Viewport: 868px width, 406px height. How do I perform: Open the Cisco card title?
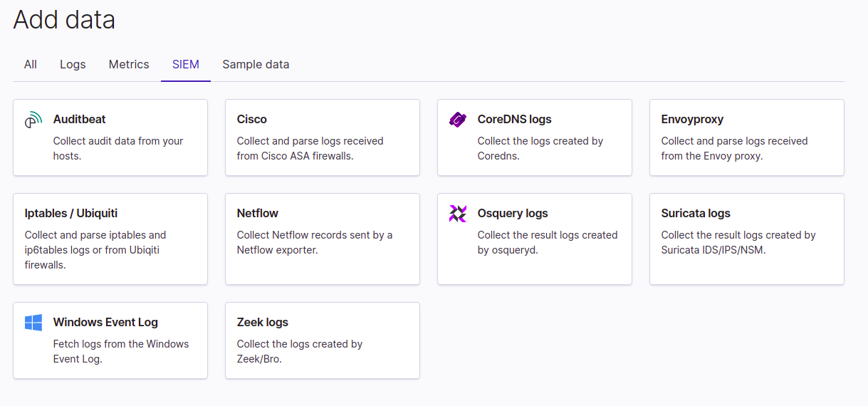[x=252, y=120]
